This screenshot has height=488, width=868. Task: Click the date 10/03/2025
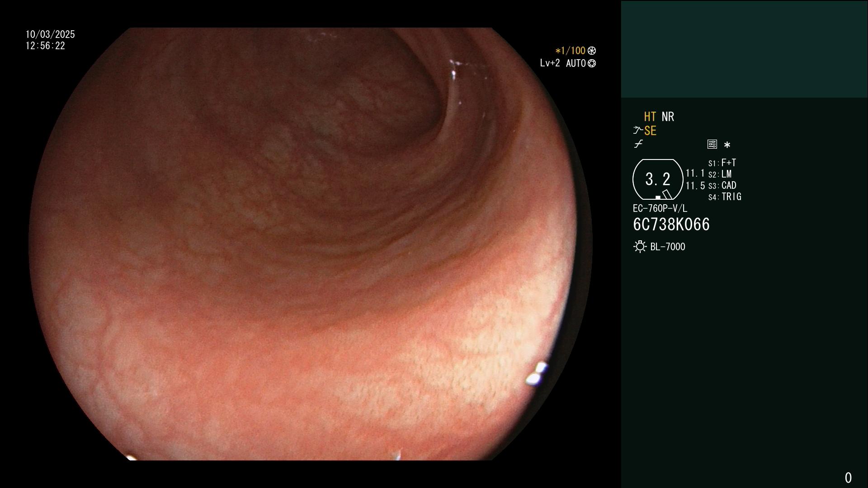point(50,34)
